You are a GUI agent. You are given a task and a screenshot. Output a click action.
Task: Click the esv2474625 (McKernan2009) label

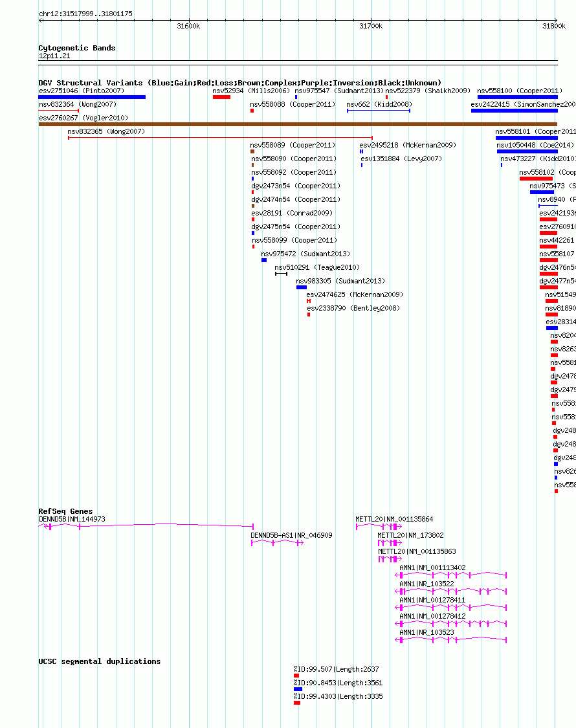click(355, 295)
